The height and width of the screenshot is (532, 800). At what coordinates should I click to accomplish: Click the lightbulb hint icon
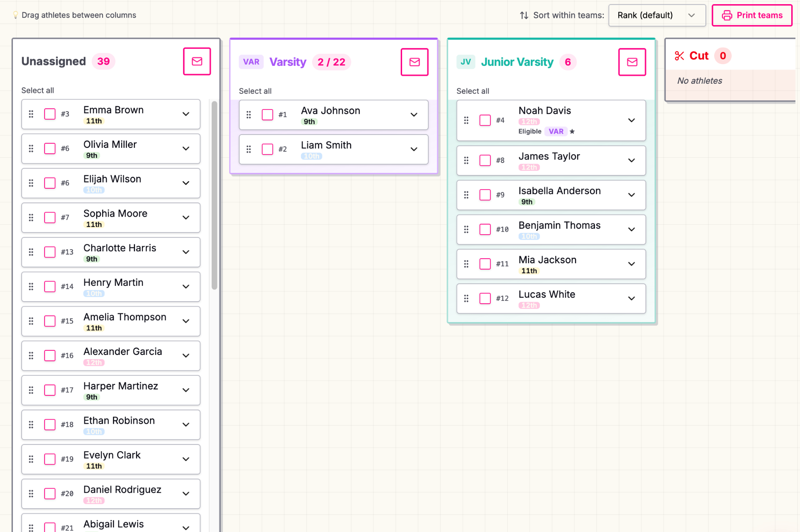point(15,15)
